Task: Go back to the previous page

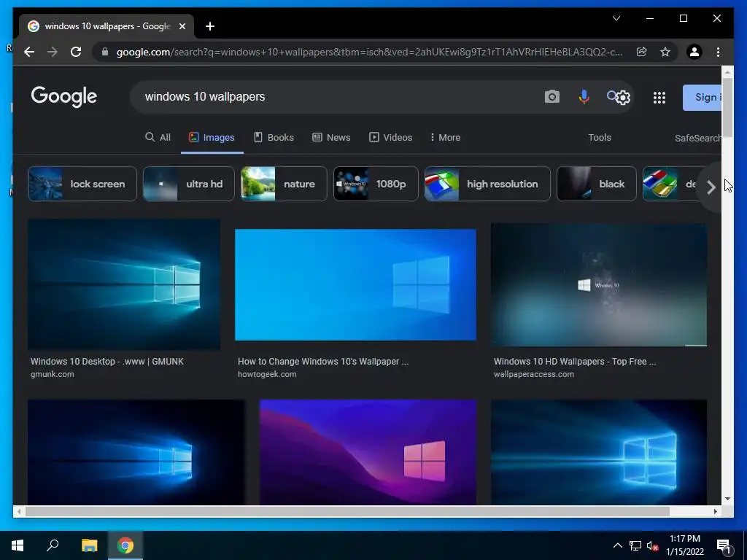Action: coord(29,52)
